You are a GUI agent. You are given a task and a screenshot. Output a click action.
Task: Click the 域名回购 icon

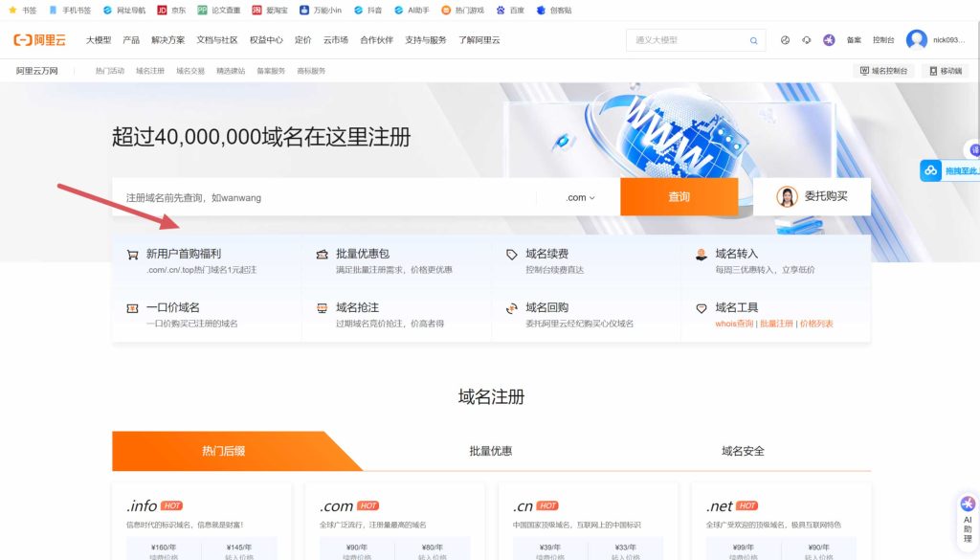pyautogui.click(x=512, y=308)
